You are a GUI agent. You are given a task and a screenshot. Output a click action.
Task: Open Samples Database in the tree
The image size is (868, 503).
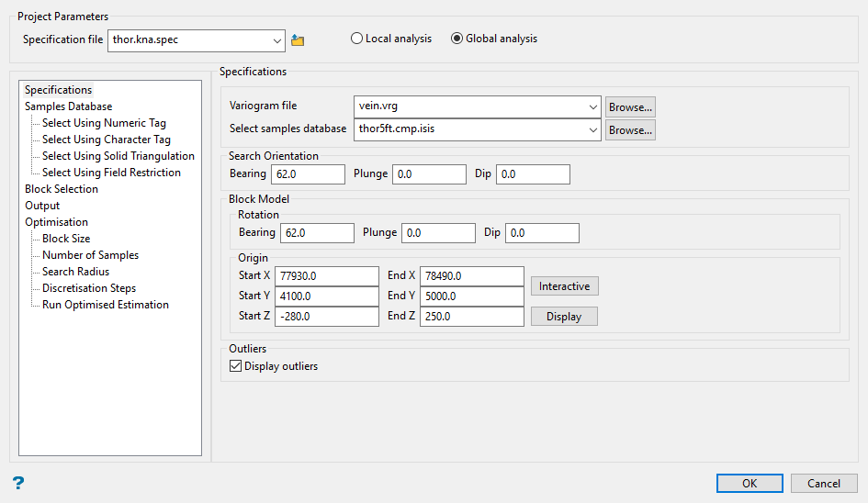(x=68, y=106)
